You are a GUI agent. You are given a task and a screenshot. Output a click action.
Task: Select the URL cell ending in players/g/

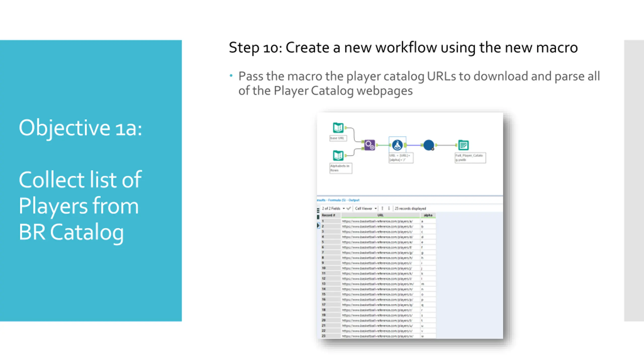click(380, 253)
